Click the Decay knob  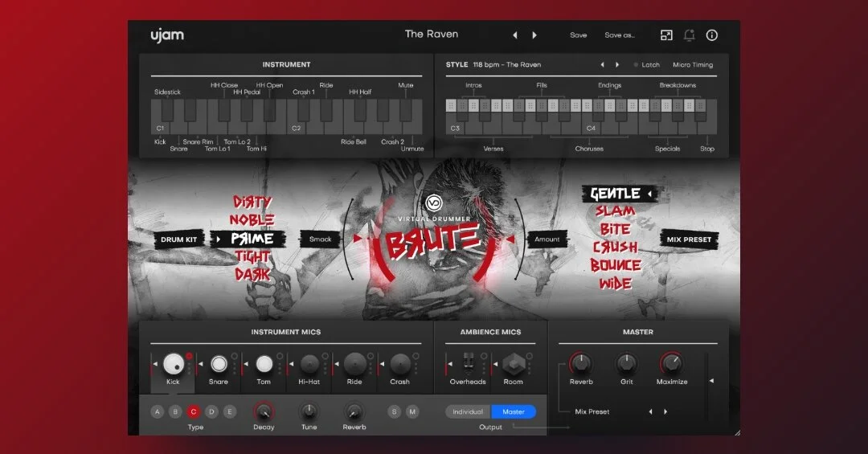tap(264, 411)
